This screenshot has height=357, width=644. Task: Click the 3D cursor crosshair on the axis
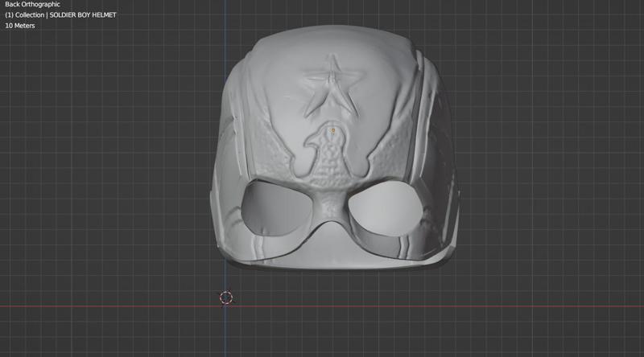[226, 298]
